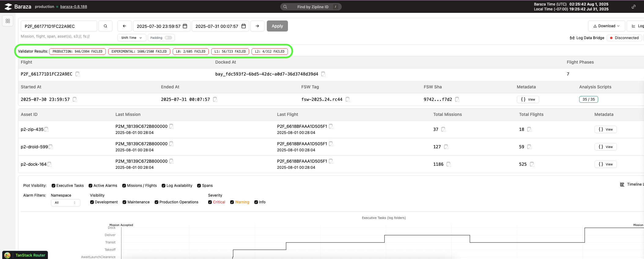Copy the FSW tag fsw-2025.24.rc44
This screenshot has width=644, height=259.
(348, 99)
